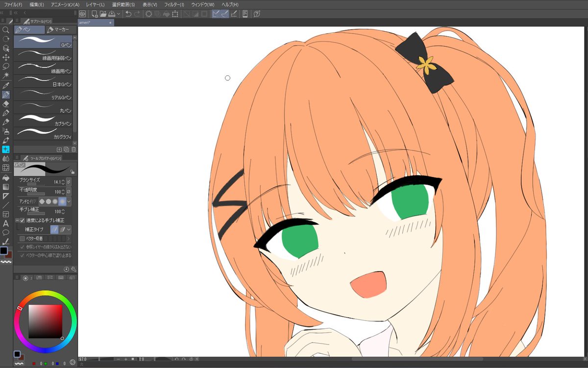
Task: Open Sub Tool palette menu icon
Action: [x=16, y=22]
